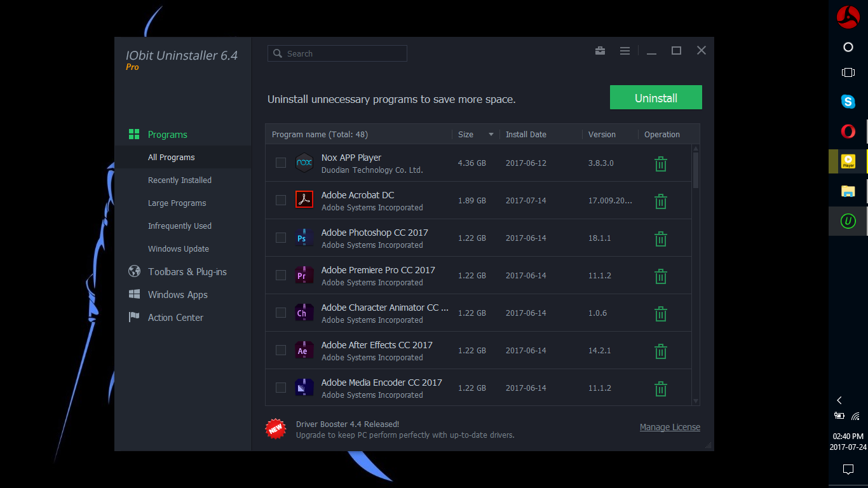Sort by Install Date column header

[526, 134]
